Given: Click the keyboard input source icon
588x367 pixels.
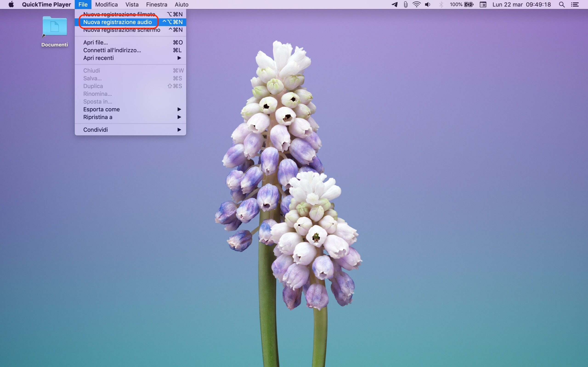Looking at the screenshot, I should click(x=483, y=4).
